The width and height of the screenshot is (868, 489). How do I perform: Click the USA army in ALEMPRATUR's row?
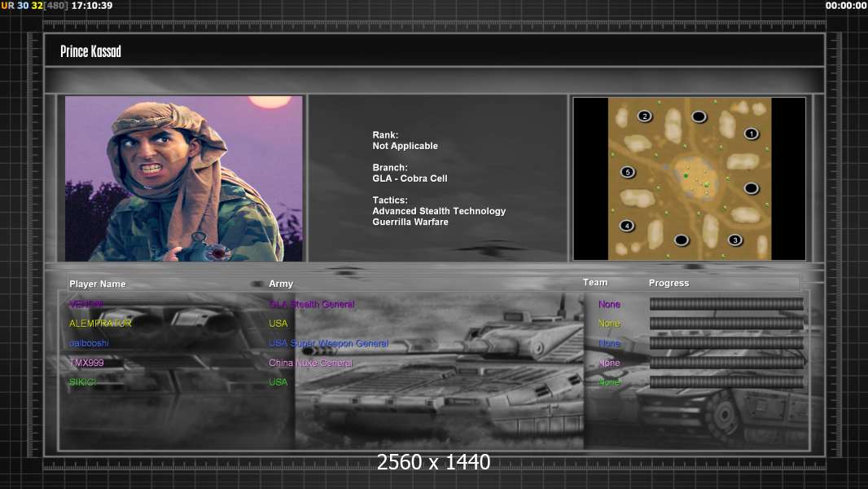click(x=278, y=324)
